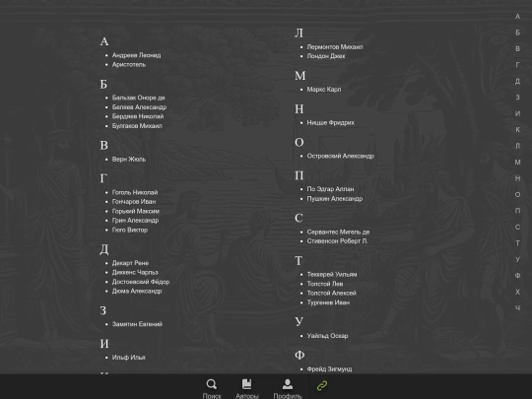The height and width of the screenshot is (399, 532).
Task: Select letter Н in the side index
Action: point(517,178)
